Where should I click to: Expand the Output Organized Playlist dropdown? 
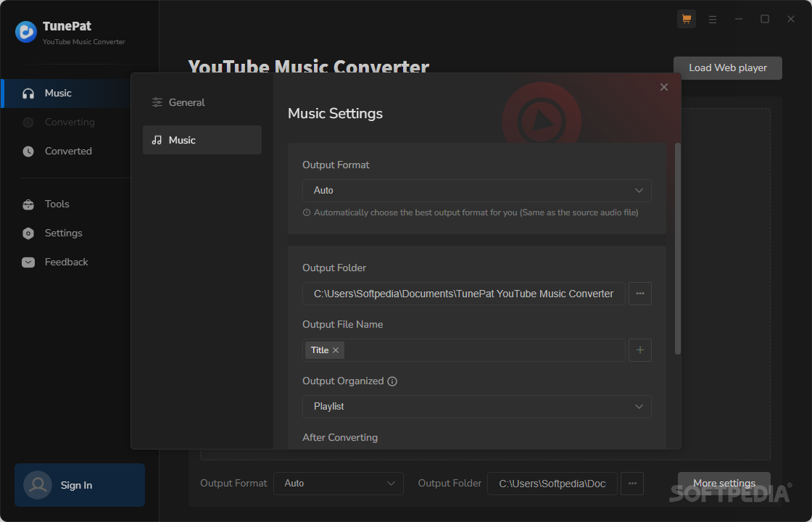coord(477,407)
